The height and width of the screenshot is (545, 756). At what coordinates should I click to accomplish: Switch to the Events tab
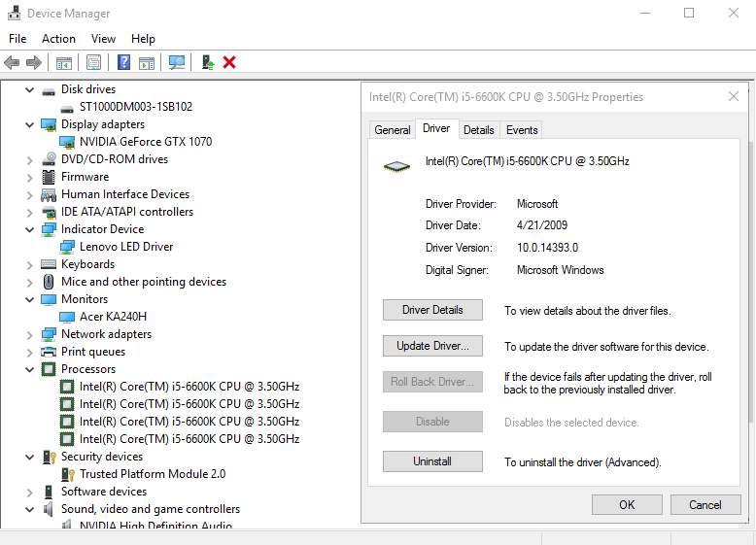[522, 130]
